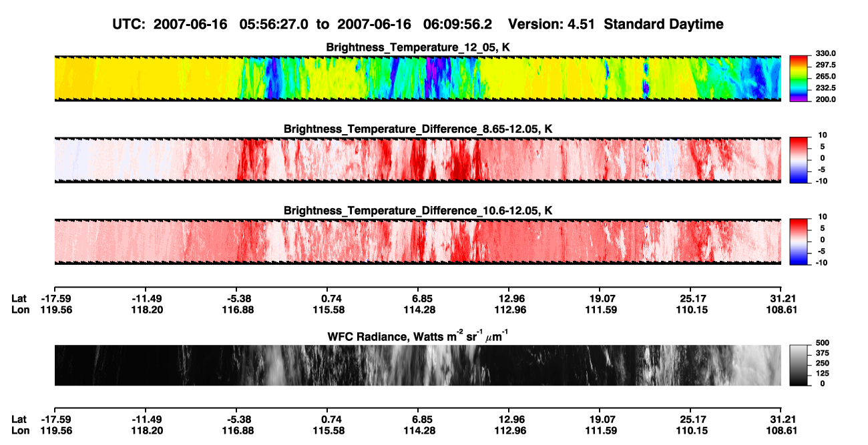Click the red-blue colorbar beside the 10.6-12.05 panel

point(799,242)
